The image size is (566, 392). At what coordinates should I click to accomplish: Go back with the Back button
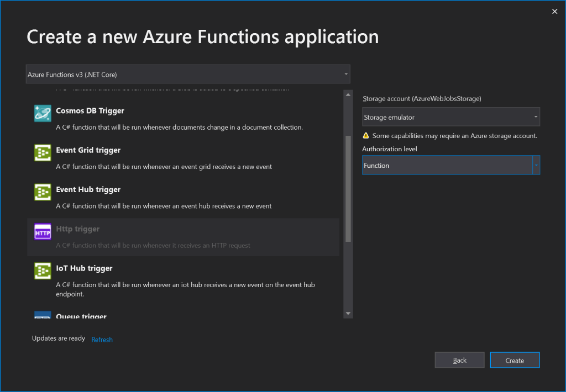459,361
